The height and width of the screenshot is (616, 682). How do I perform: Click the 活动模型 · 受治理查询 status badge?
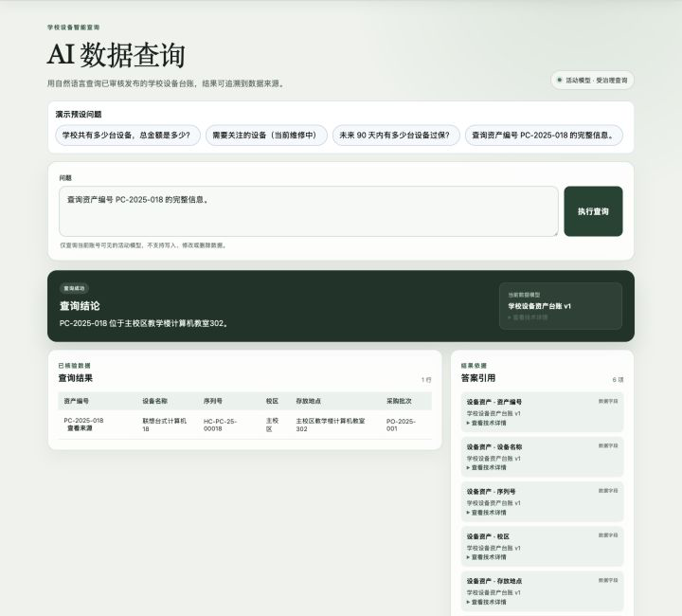click(592, 81)
